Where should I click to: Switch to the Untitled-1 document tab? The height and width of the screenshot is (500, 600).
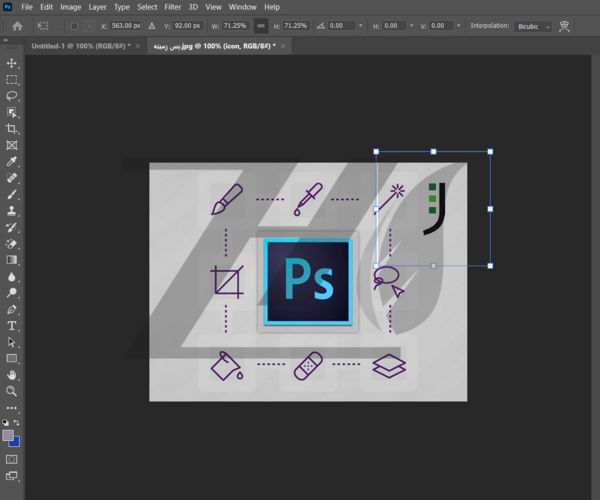(81, 46)
